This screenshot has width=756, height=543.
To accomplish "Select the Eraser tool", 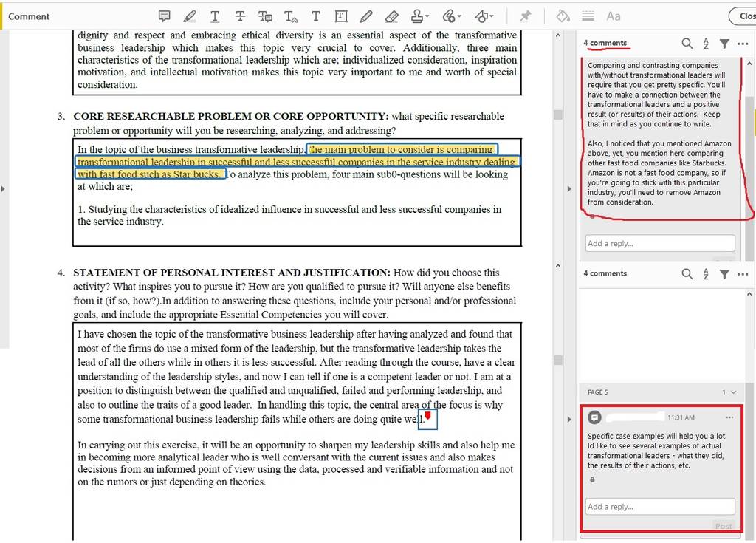I will [391, 16].
